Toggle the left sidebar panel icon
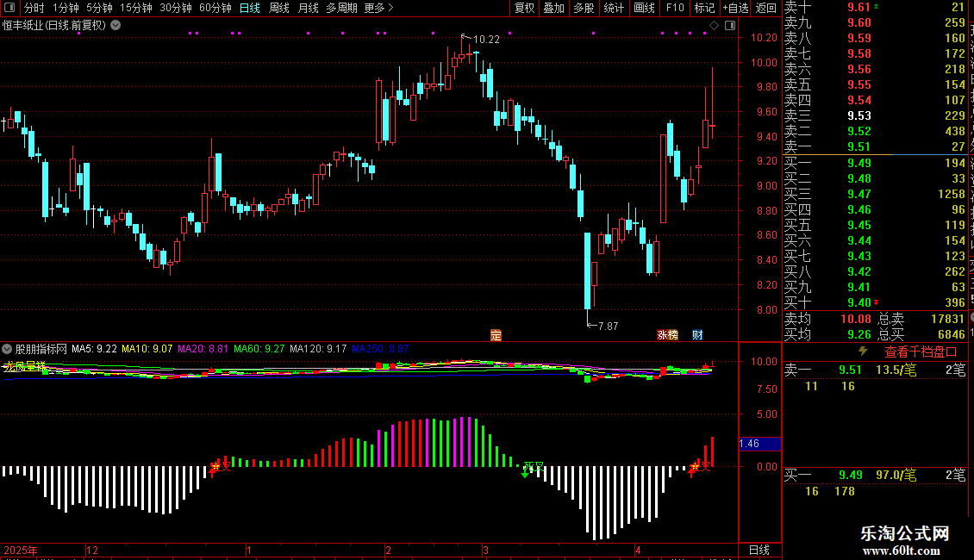The image size is (974, 560). click(x=9, y=8)
